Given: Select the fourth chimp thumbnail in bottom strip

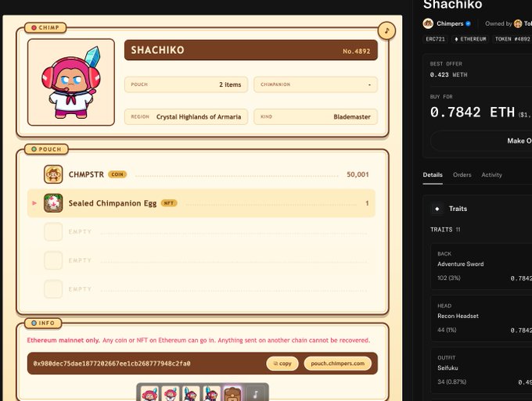Looking at the screenshot, I should point(211,394).
